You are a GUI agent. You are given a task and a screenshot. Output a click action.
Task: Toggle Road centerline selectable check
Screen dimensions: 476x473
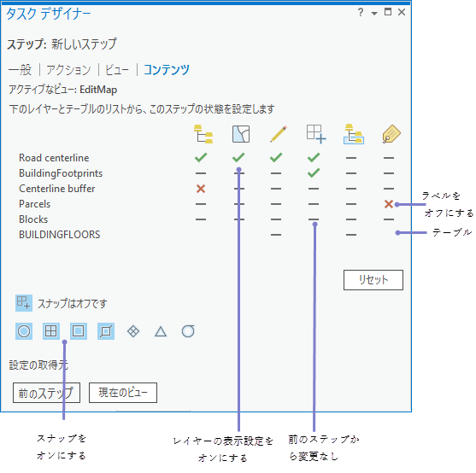coord(238,158)
